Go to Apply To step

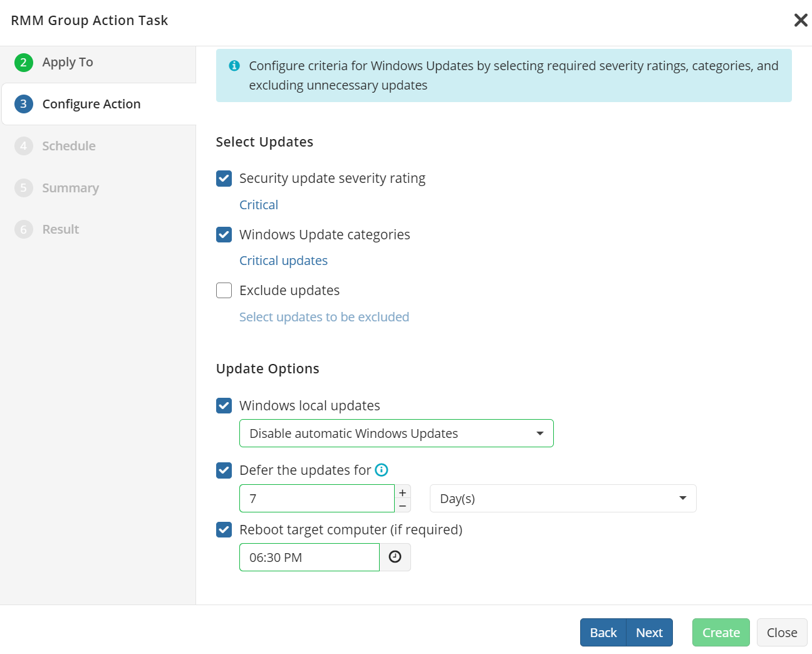coord(68,62)
